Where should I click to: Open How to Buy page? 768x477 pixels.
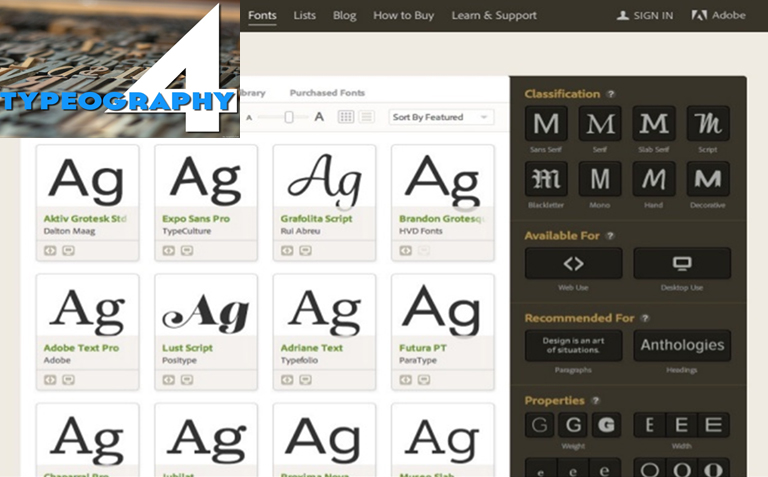tap(404, 16)
